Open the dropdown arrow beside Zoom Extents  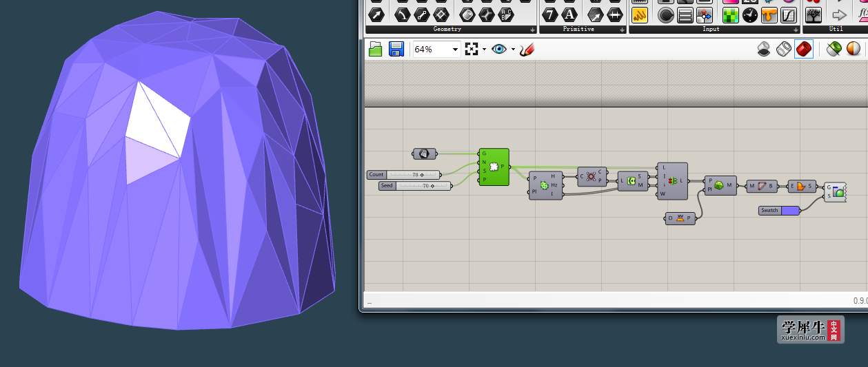pos(484,50)
